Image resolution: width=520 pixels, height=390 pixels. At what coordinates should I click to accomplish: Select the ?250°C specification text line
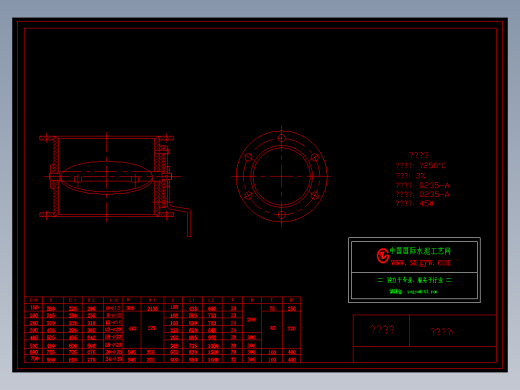coord(421,166)
